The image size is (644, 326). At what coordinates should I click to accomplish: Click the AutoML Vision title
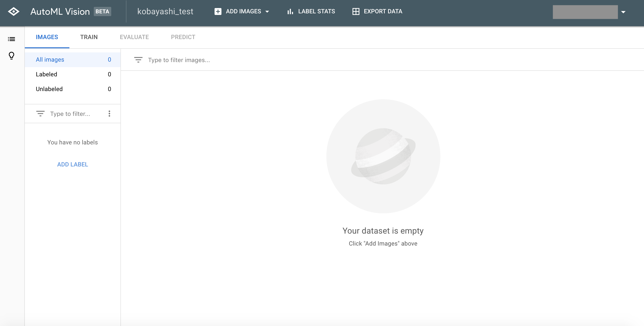pos(60,11)
